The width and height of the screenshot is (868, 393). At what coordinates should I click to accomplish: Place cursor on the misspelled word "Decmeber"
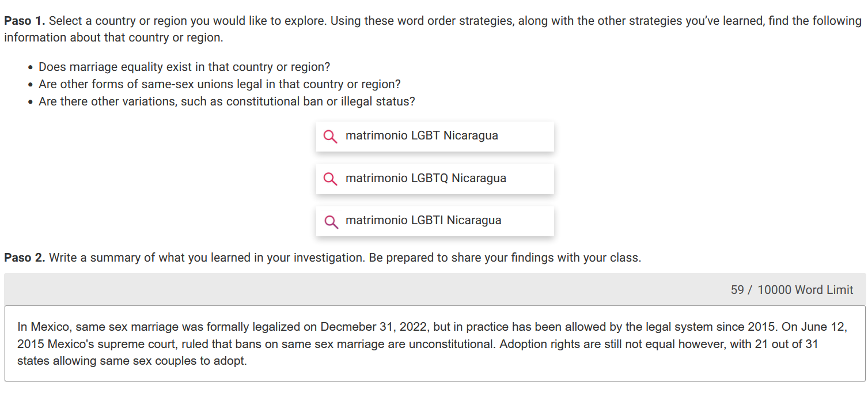pyautogui.click(x=348, y=327)
